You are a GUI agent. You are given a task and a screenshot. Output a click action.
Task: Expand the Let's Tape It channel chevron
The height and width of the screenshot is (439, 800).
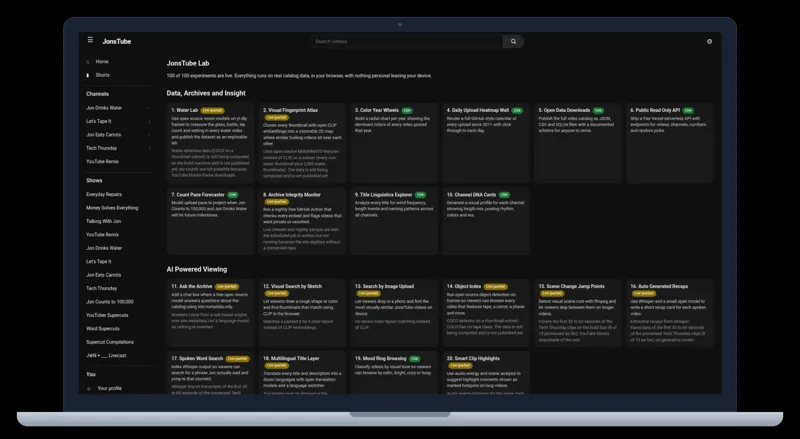(x=149, y=121)
